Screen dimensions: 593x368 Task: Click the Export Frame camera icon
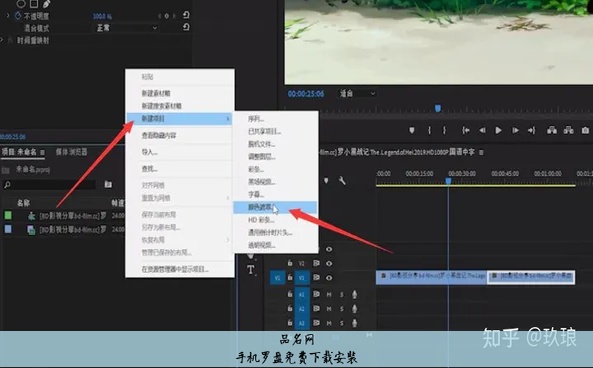(x=585, y=130)
